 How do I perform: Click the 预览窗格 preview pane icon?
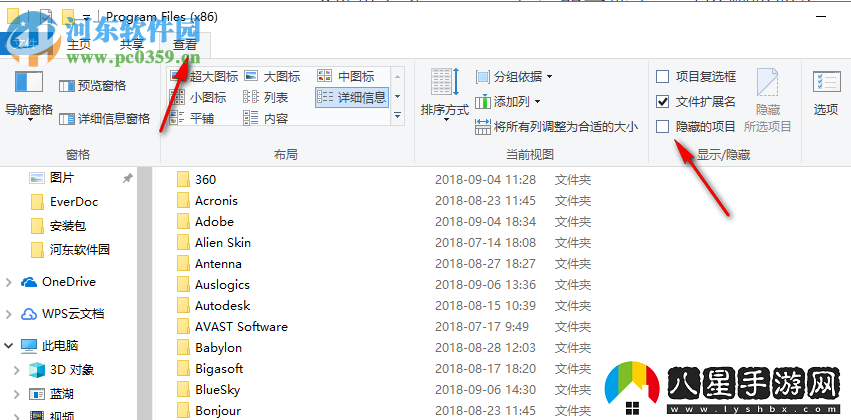pyautogui.click(x=67, y=86)
